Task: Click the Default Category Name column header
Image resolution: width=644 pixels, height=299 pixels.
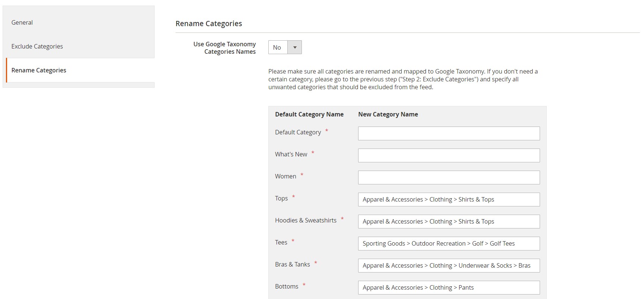Action: pyautogui.click(x=309, y=114)
